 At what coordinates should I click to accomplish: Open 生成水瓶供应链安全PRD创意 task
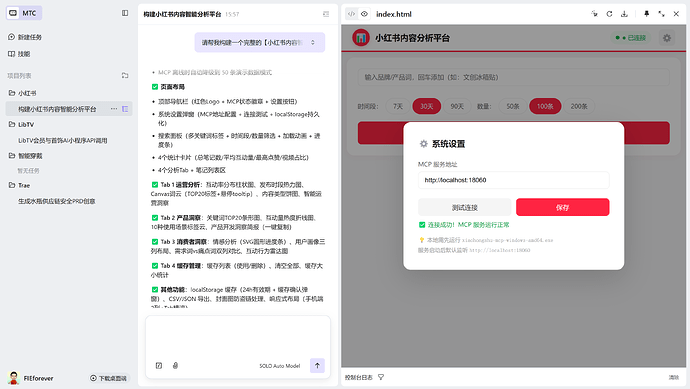(x=56, y=201)
